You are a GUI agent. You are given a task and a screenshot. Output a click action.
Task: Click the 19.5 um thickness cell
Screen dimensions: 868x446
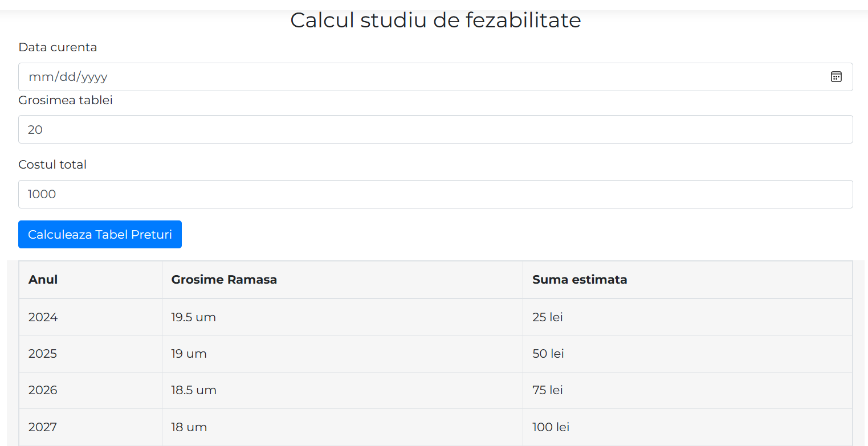[x=194, y=317]
